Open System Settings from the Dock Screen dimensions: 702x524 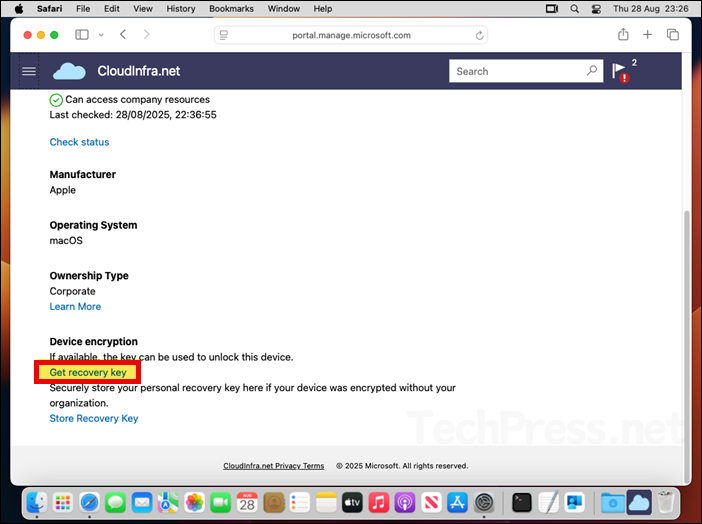click(x=484, y=503)
